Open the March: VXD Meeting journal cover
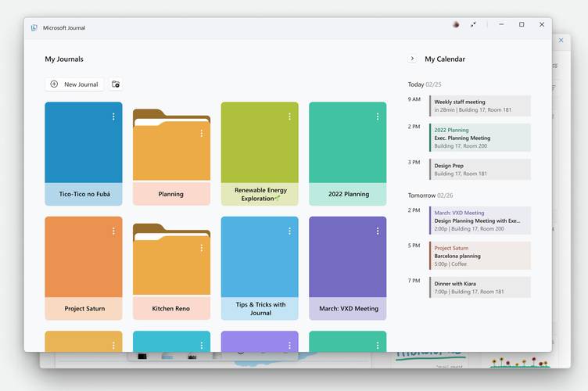This screenshot has width=588, height=391. (x=348, y=268)
